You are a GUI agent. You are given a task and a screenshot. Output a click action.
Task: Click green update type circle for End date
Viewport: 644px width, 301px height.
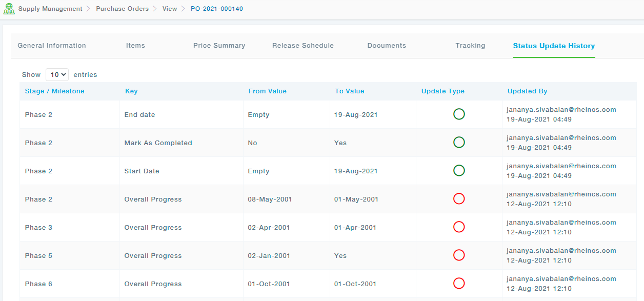pyautogui.click(x=459, y=114)
